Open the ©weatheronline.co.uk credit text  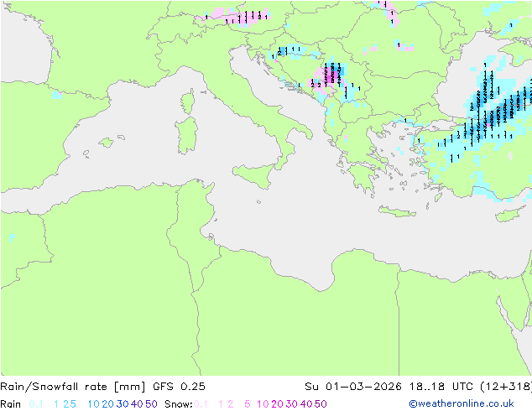pyautogui.click(x=462, y=404)
